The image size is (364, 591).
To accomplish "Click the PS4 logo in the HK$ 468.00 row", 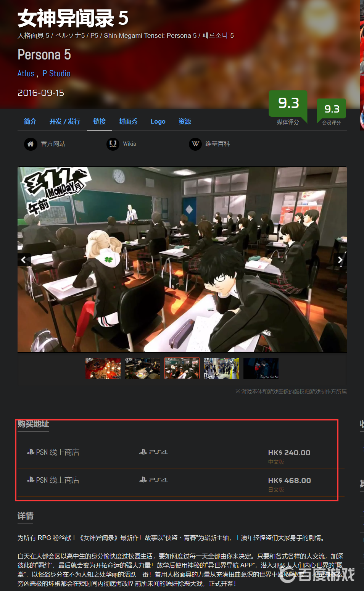I will 153,480.
